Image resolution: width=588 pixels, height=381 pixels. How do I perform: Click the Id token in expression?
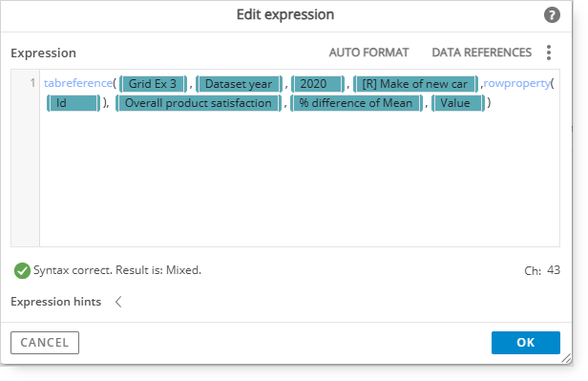pyautogui.click(x=73, y=103)
